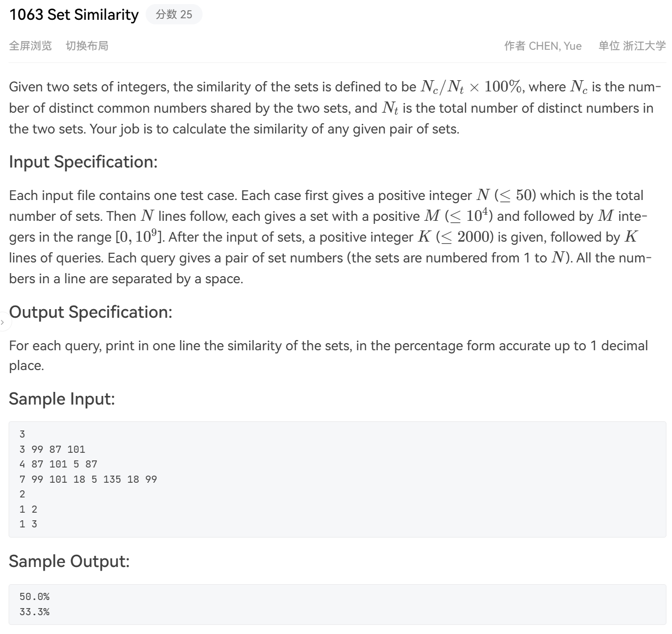Click the Input Specification heading
This screenshot has height=634, width=672.
83,162
